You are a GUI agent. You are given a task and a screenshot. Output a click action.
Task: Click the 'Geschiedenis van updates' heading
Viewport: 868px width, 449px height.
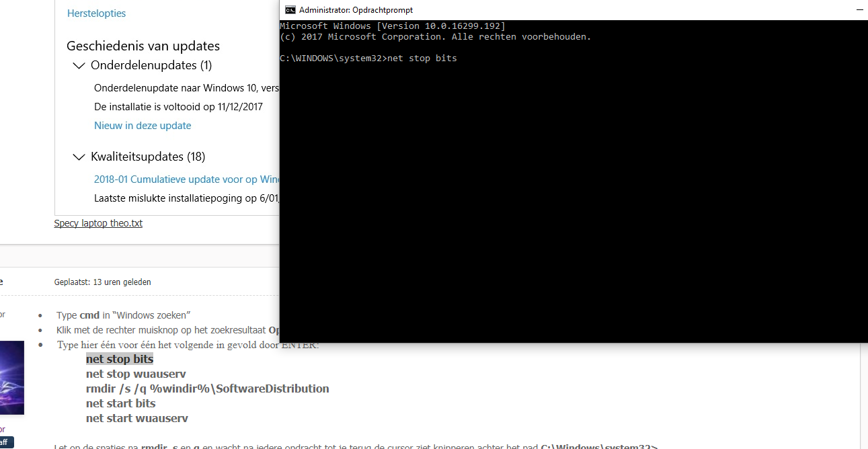[x=143, y=46]
